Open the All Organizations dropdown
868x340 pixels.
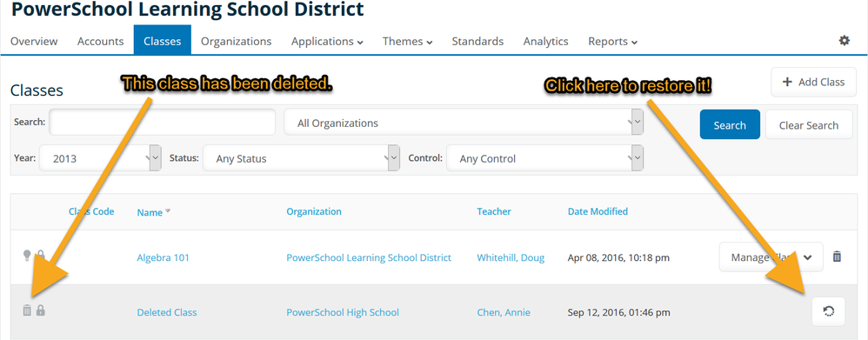[464, 123]
